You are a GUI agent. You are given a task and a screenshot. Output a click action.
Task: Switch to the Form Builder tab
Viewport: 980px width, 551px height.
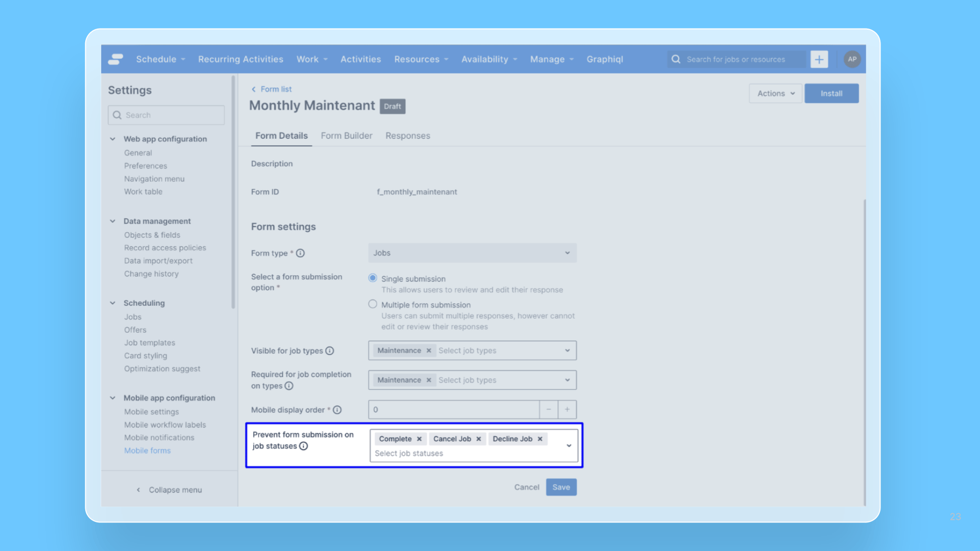pyautogui.click(x=347, y=136)
